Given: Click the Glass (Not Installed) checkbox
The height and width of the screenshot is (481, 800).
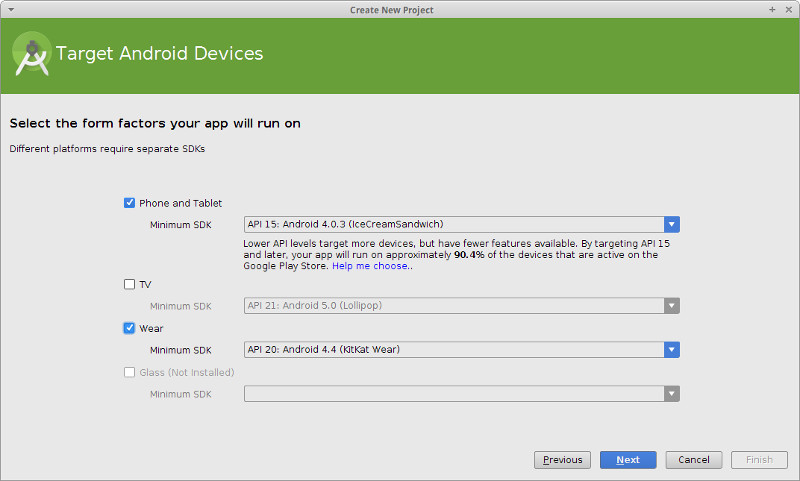Looking at the screenshot, I should click(x=129, y=372).
